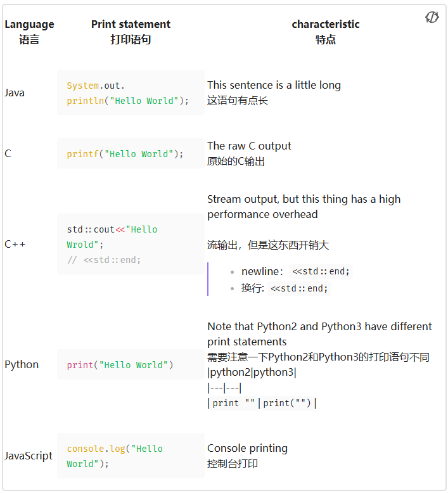Click "The raw C output" text
Screen dimensions: 448x493
[x=249, y=146]
